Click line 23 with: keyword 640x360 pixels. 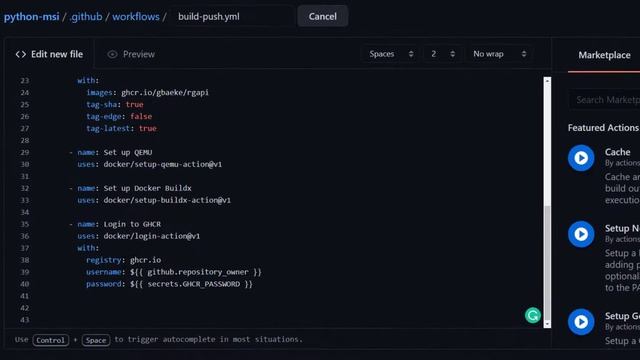[x=88, y=80]
